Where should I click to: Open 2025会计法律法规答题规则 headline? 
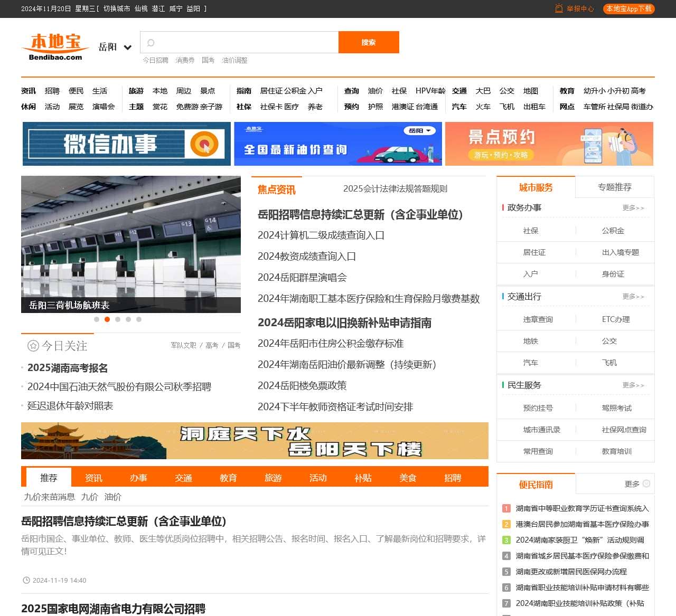[395, 188]
